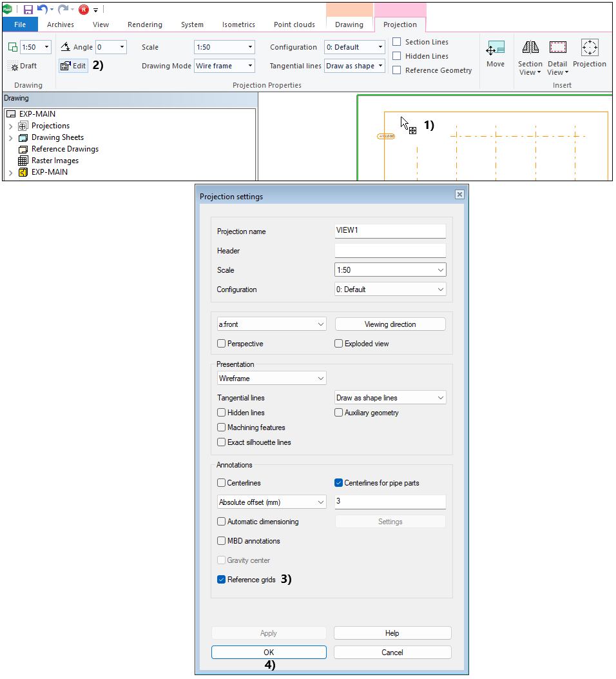Uncheck the Reference grids checkbox
616x679 pixels.
(x=222, y=580)
